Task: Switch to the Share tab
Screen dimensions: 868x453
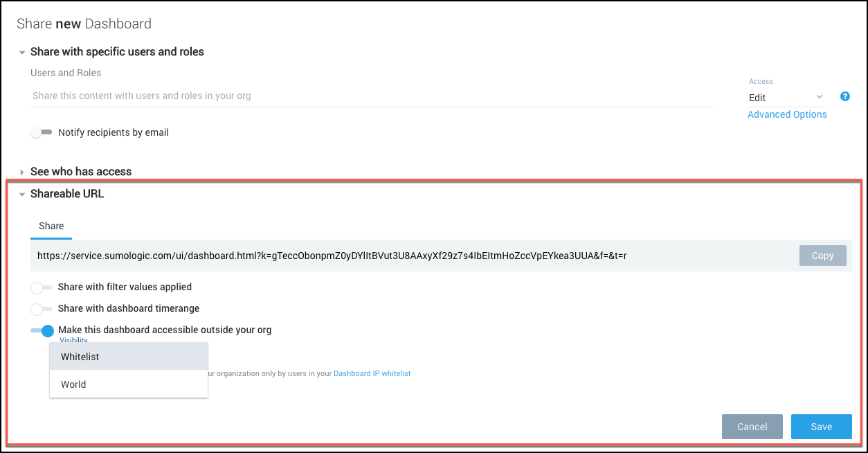Action: pos(51,226)
